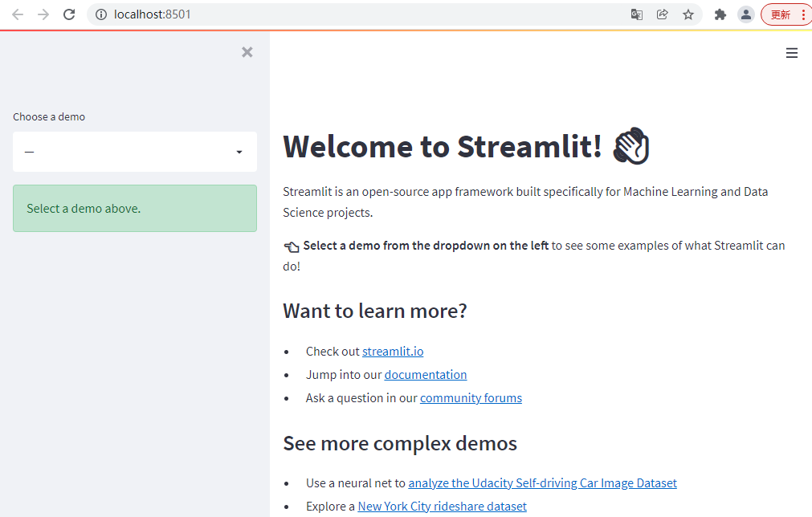The image size is (812, 517).
Task: Click the site info icon in the address bar
Action: click(101, 14)
